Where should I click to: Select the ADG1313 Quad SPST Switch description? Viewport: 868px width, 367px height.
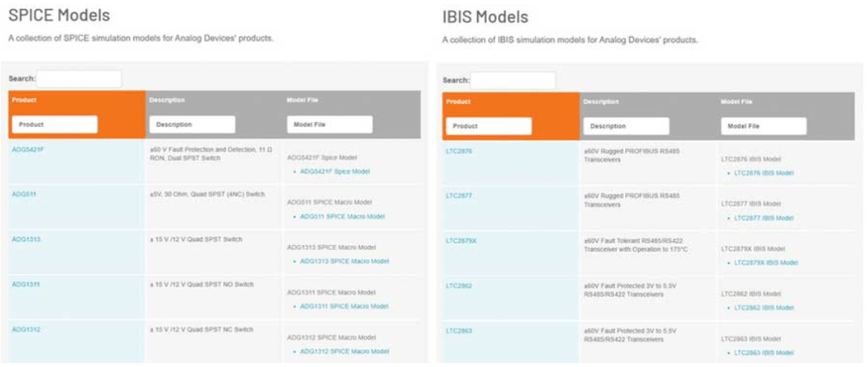pyautogui.click(x=196, y=239)
